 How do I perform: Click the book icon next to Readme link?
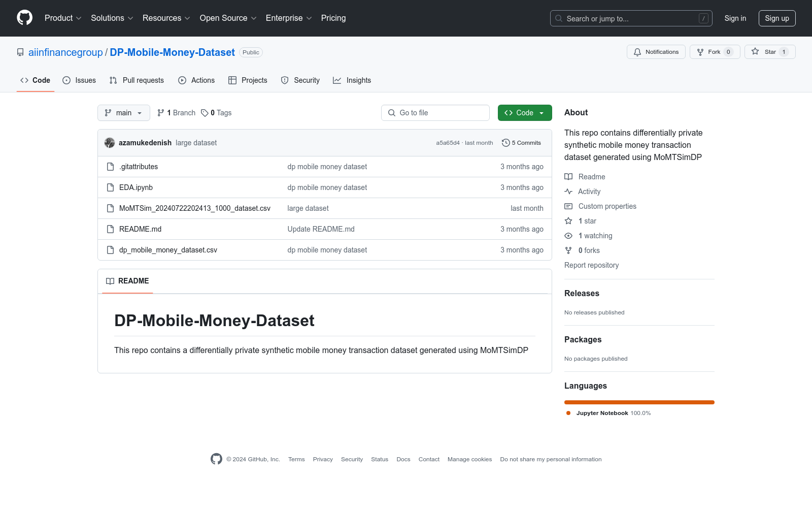[x=568, y=177]
